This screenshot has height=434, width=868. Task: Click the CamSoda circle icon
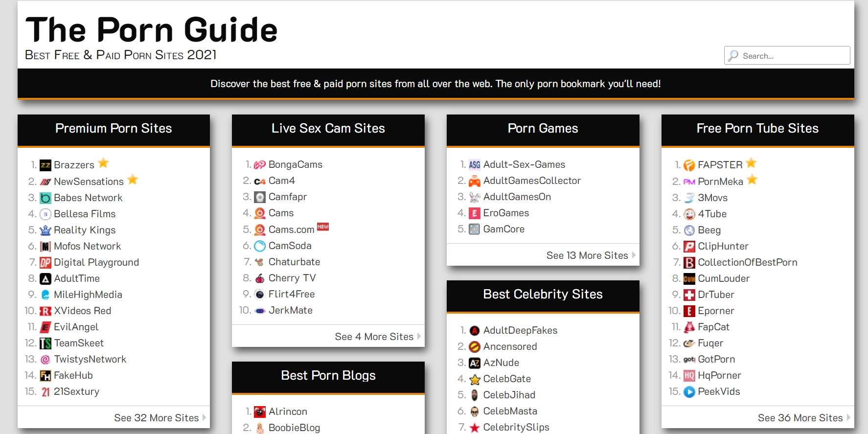(260, 246)
